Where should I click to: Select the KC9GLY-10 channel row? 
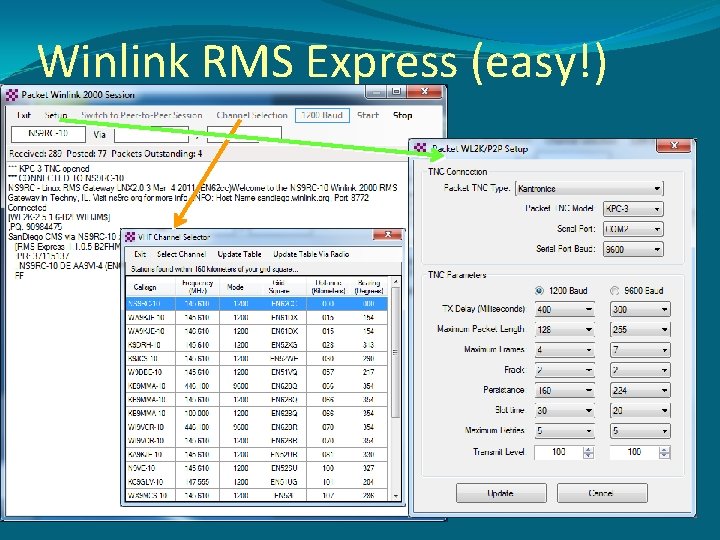tap(257, 482)
